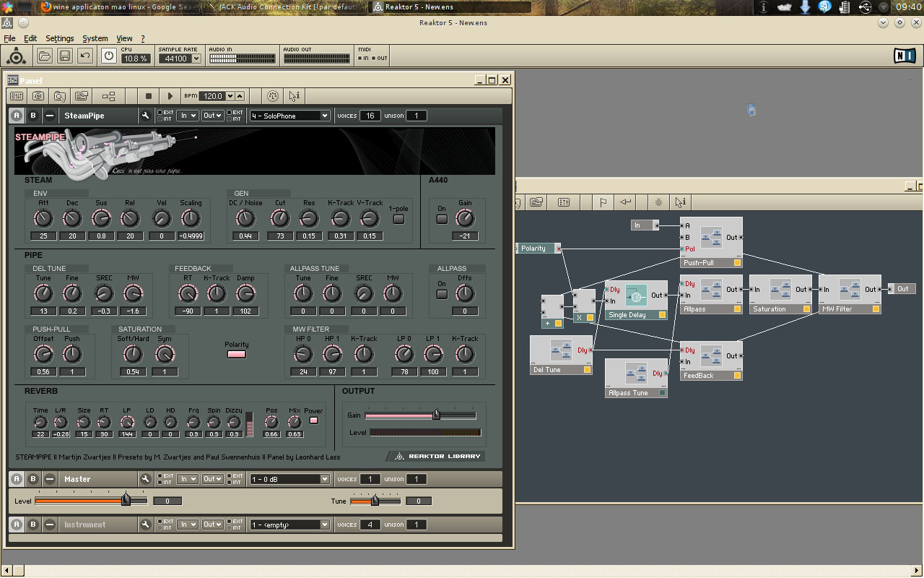The height and width of the screenshot is (578, 924).
Task: Click the camera snapshot icon in Panel toolbar
Action: 38,96
